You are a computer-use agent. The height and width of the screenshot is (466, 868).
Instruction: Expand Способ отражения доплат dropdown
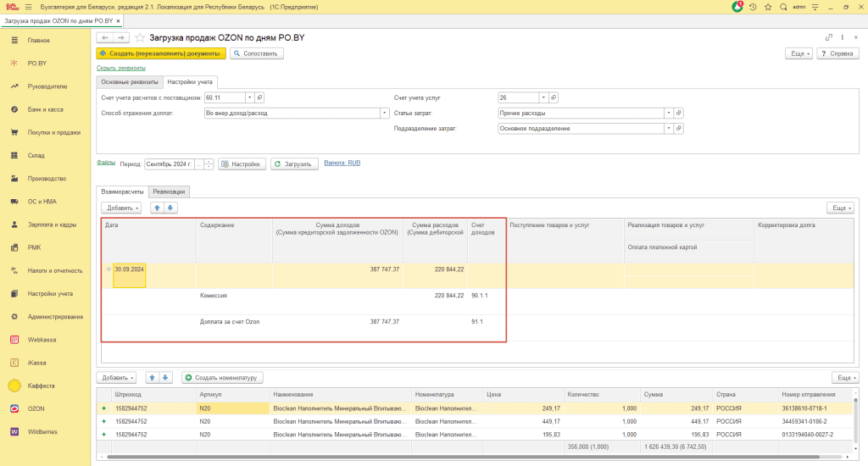coord(384,113)
